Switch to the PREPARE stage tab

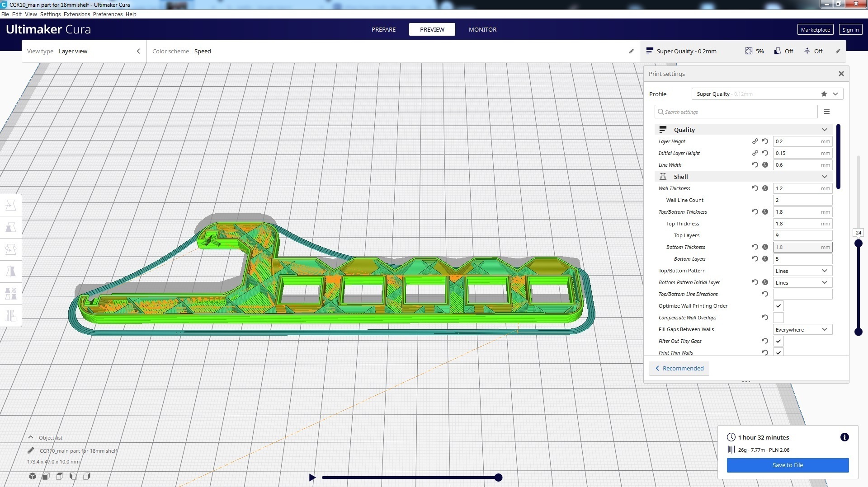click(383, 29)
